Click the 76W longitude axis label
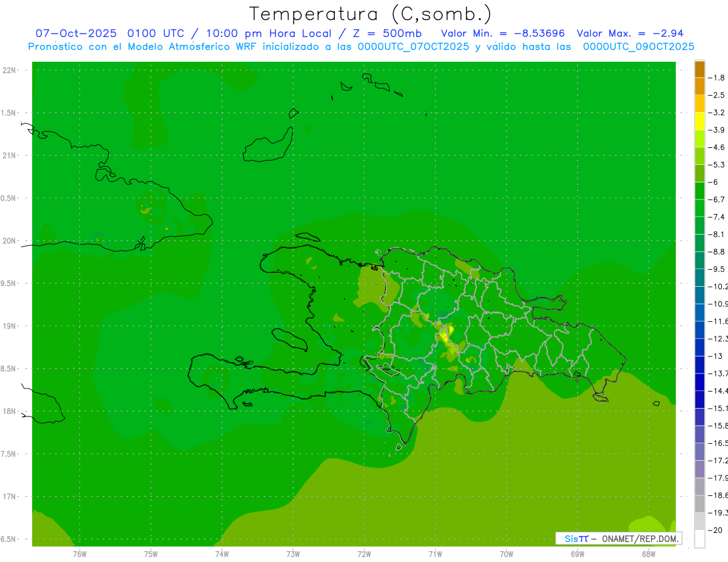The height and width of the screenshot is (562, 728). (x=79, y=554)
